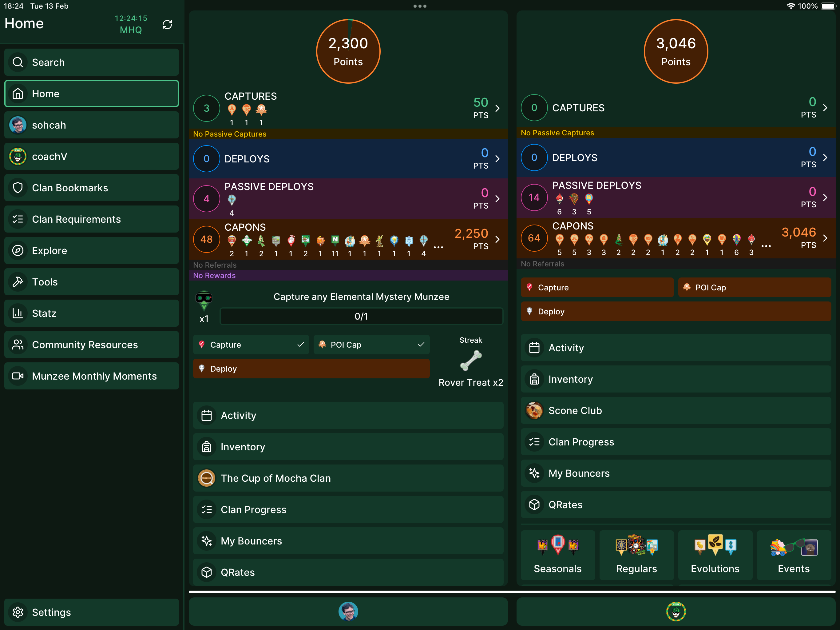Tap sohcah's 2,300 Points circle
840x630 pixels.
(348, 51)
